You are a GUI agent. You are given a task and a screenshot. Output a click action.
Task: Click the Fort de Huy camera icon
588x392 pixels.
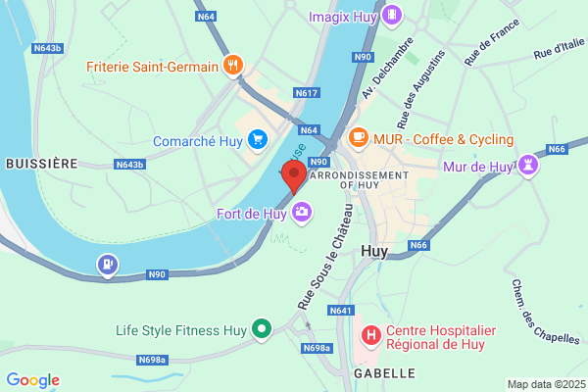(302, 213)
